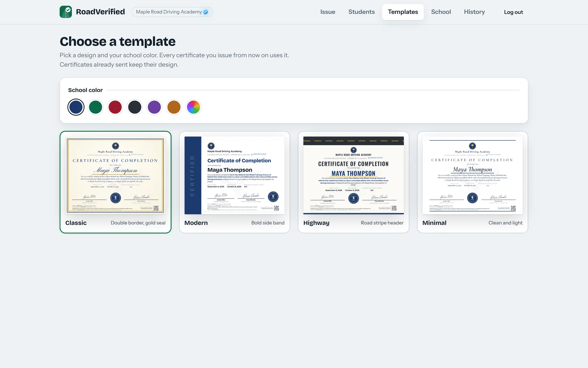Click the 'Choose a template' heading
This screenshot has width=588, height=368.
click(118, 42)
